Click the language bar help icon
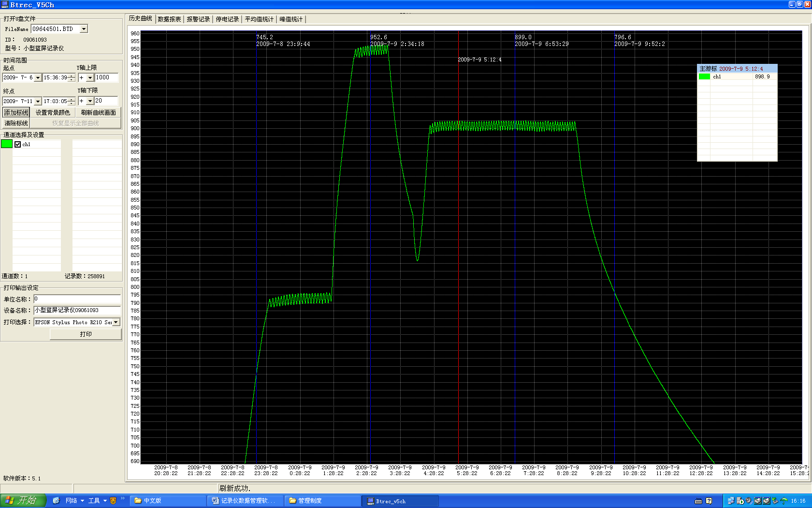The image size is (812, 508). [x=709, y=501]
